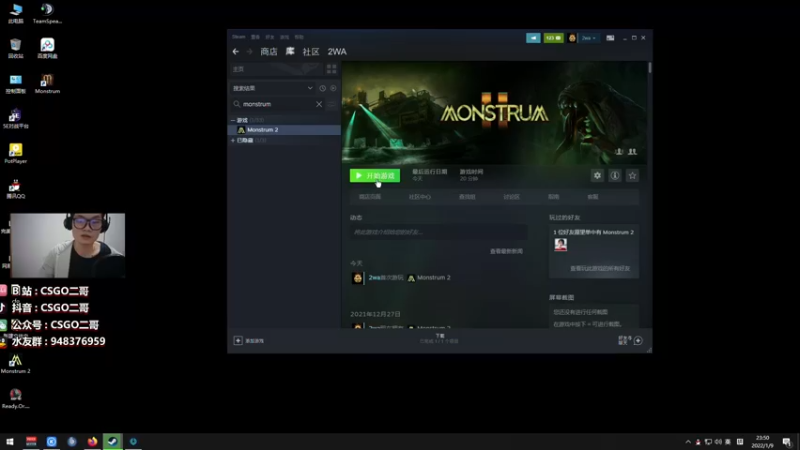
Task: Open the Windows notification center icon
Action: 787,442
